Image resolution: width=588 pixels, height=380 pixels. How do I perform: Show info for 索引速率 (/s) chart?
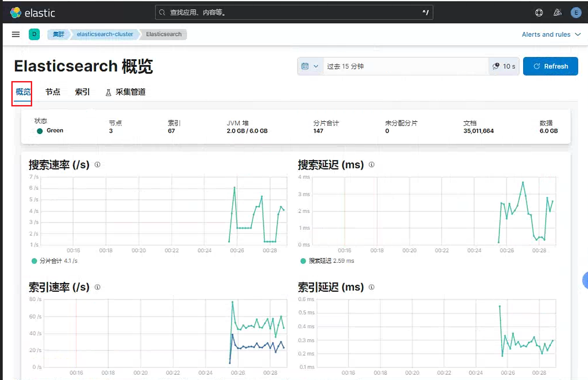pos(97,287)
